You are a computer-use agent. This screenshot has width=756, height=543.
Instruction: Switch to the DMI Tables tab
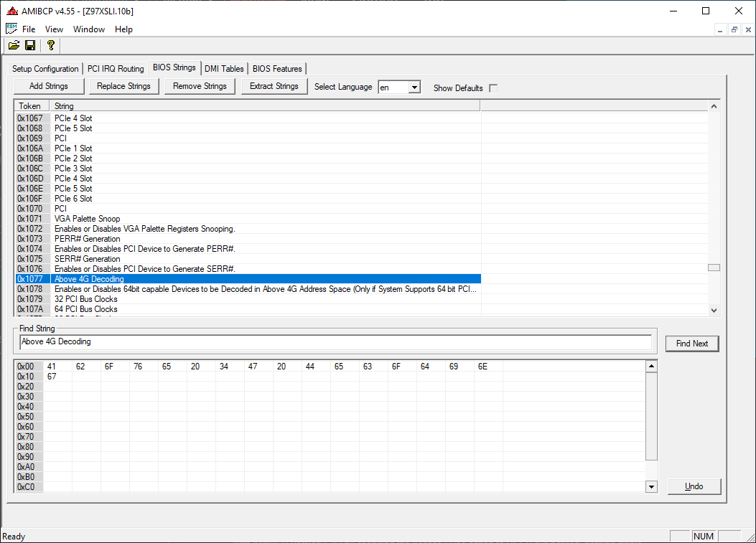pyautogui.click(x=224, y=69)
